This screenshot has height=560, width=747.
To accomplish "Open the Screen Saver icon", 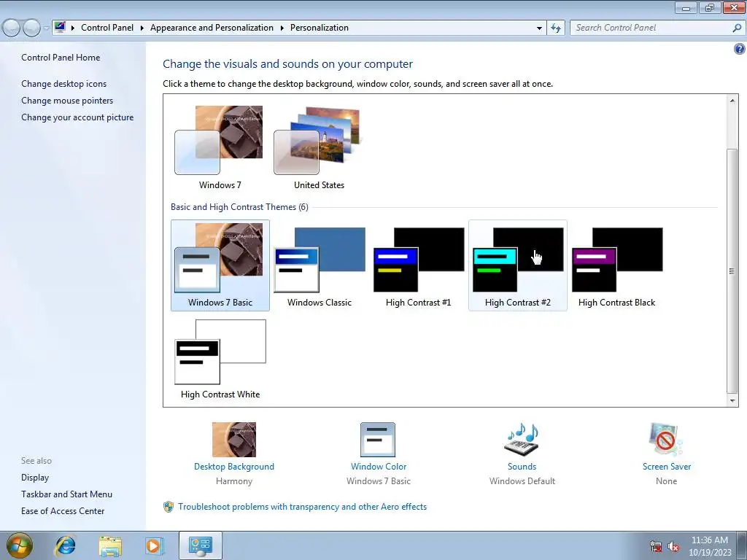I will point(666,440).
